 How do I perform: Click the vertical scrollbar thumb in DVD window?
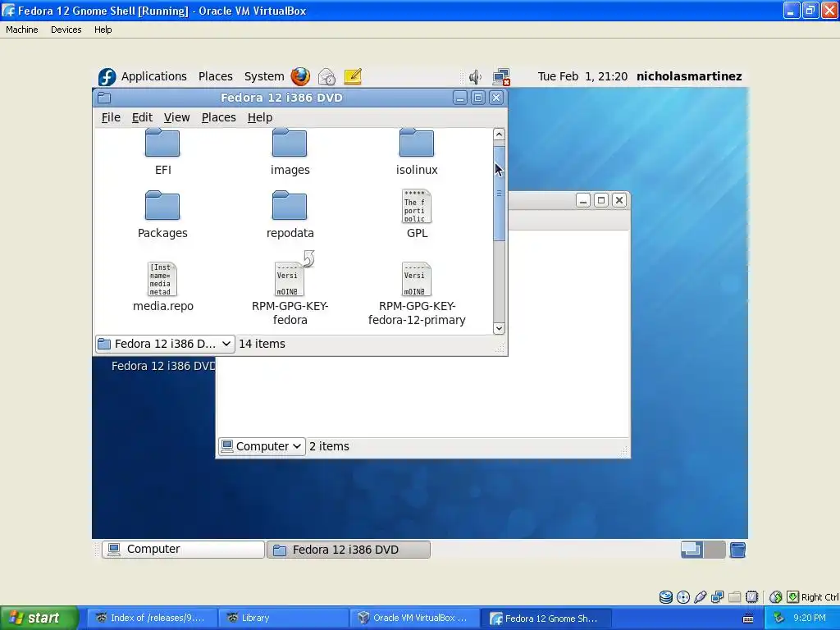499,193
